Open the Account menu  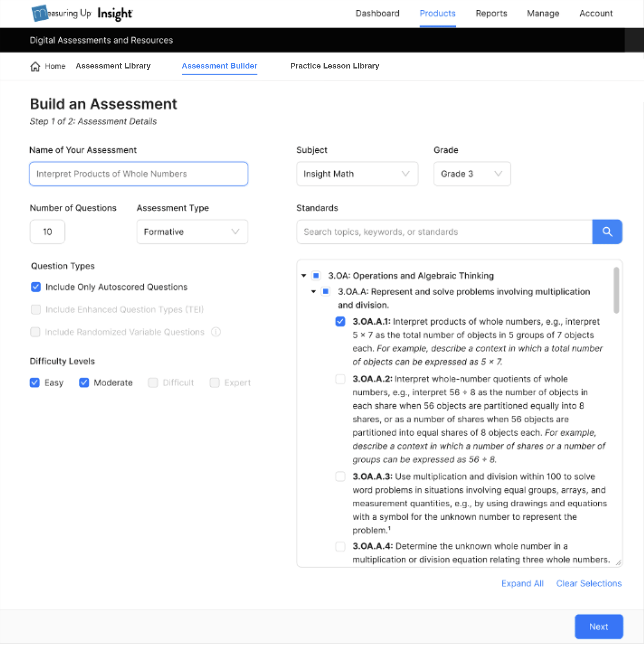(596, 13)
